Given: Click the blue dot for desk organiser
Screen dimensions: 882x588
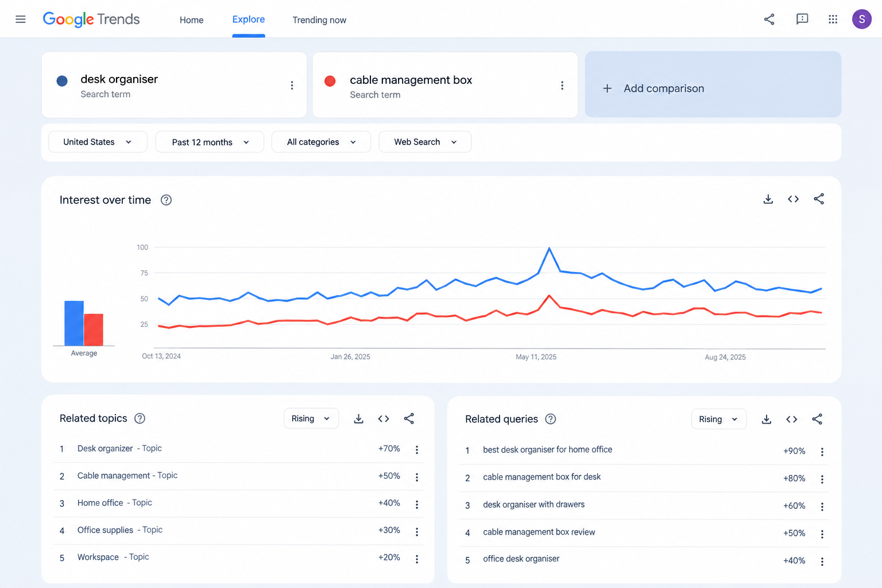Looking at the screenshot, I should [62, 81].
